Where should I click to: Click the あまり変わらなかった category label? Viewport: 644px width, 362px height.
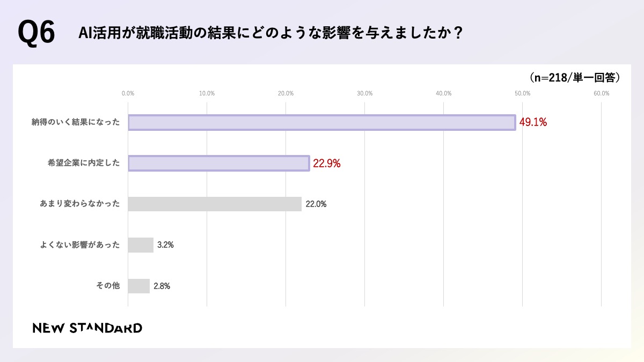pos(79,204)
